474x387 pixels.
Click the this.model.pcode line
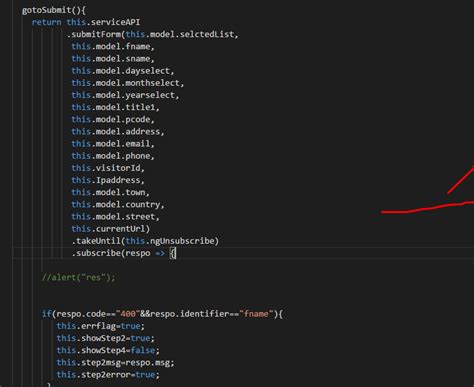tap(113, 119)
